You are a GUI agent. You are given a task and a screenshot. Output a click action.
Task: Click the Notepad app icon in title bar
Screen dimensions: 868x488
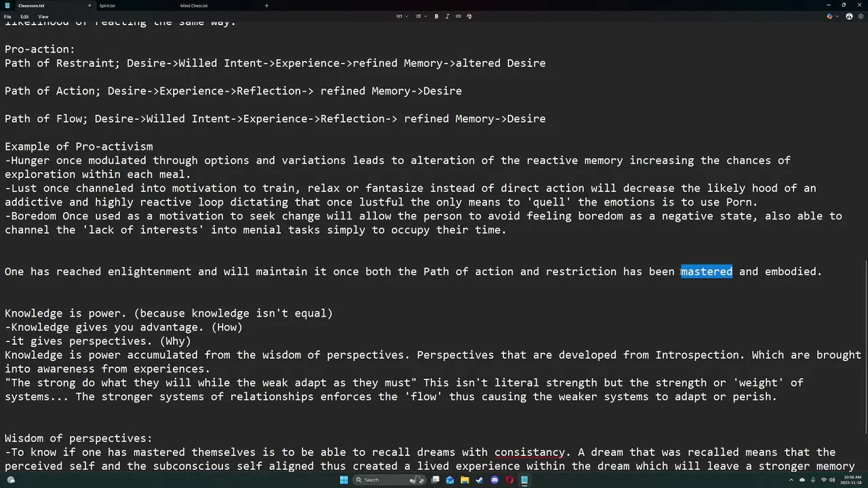pyautogui.click(x=7, y=5)
